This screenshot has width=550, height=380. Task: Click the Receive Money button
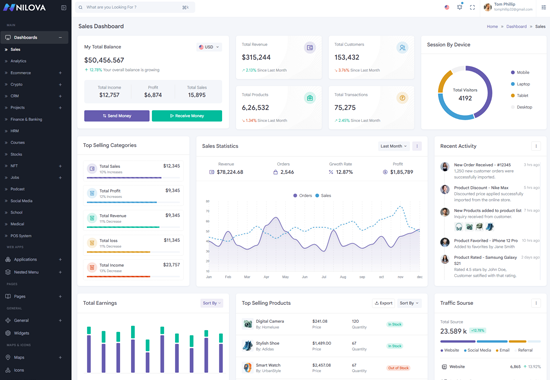tap(187, 116)
